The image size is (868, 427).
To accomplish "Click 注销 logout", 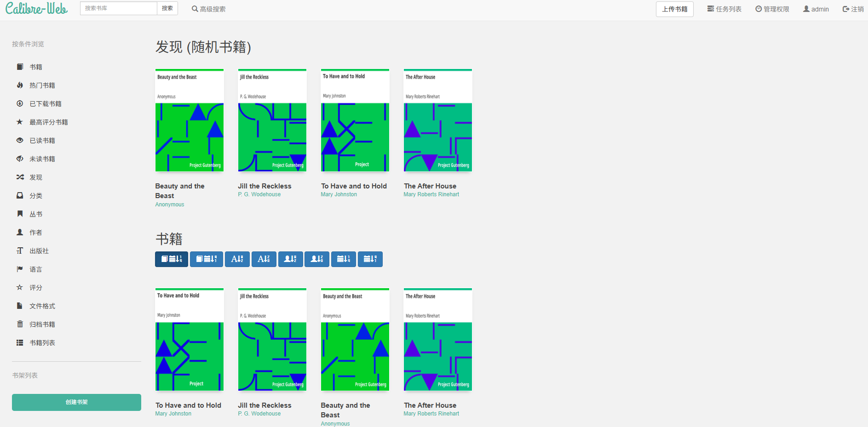I will pos(853,9).
